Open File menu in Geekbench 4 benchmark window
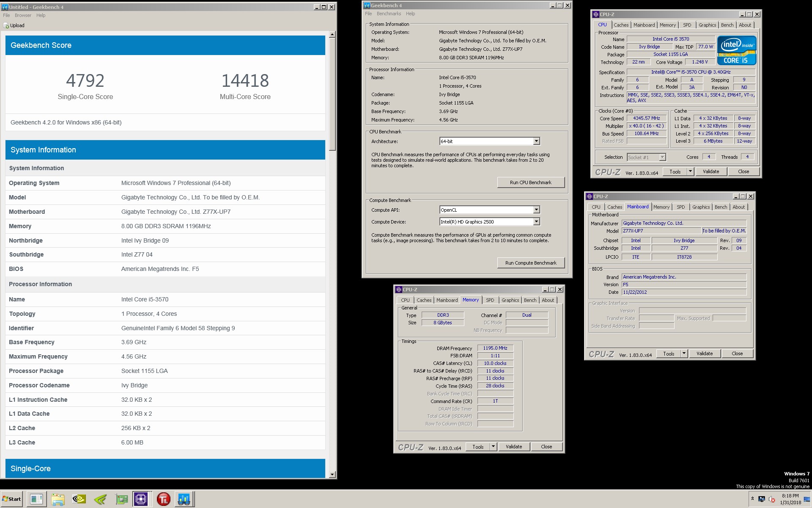The height and width of the screenshot is (508, 812). coord(368,14)
